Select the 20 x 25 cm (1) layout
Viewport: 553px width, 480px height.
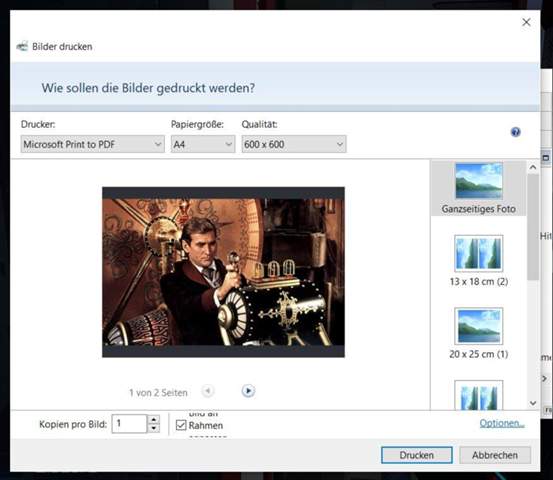pyautogui.click(x=479, y=333)
